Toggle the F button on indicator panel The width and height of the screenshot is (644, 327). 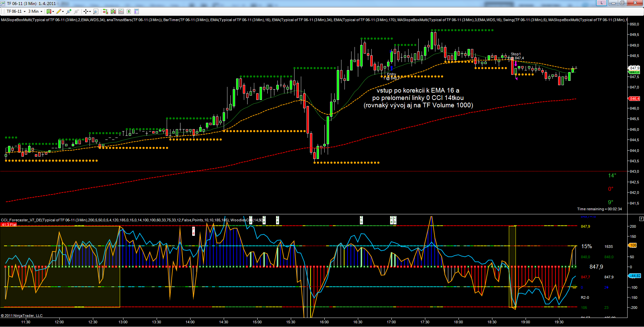point(641,219)
